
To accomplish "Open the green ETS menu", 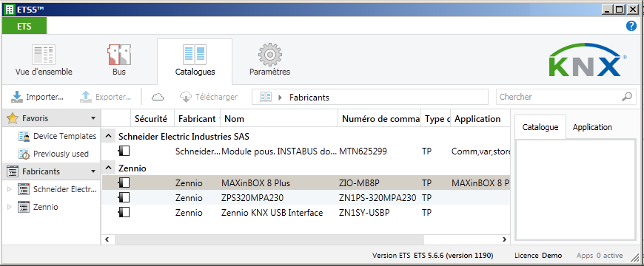I will click(24, 27).
